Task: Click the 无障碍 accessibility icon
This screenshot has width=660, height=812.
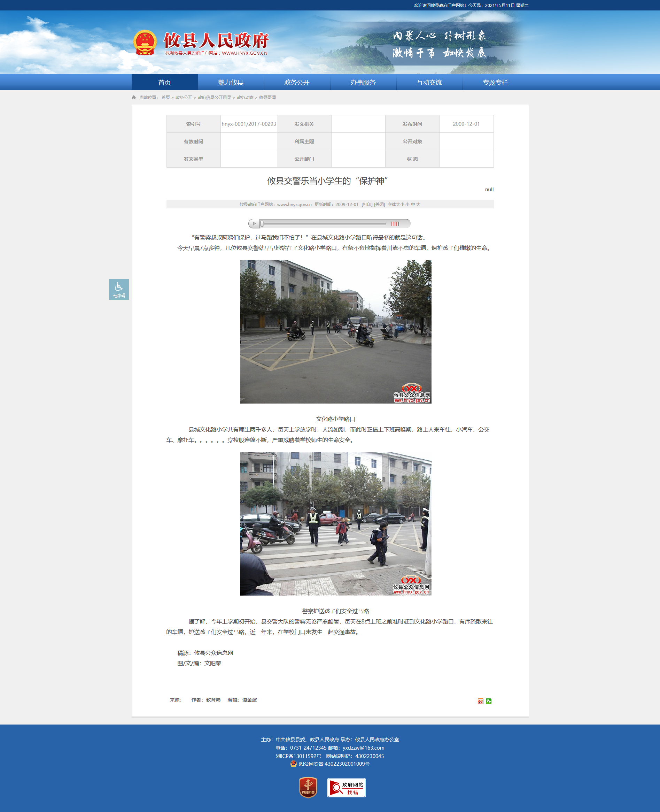Action: point(119,289)
